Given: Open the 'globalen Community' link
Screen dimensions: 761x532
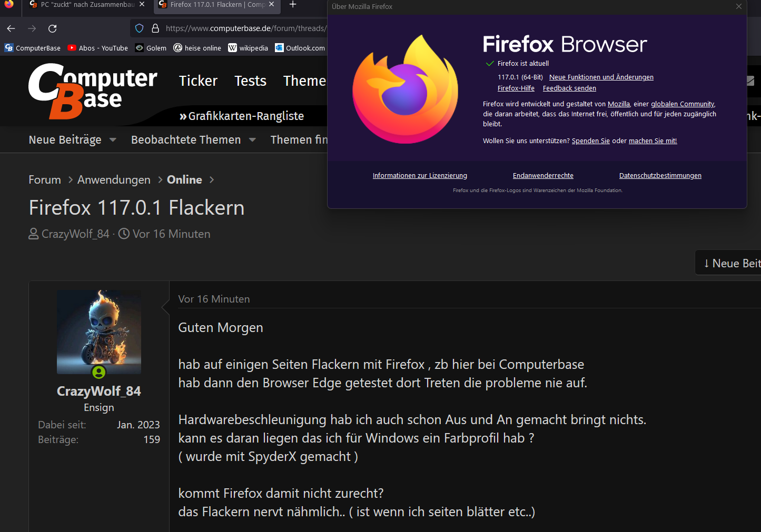Looking at the screenshot, I should pos(683,104).
